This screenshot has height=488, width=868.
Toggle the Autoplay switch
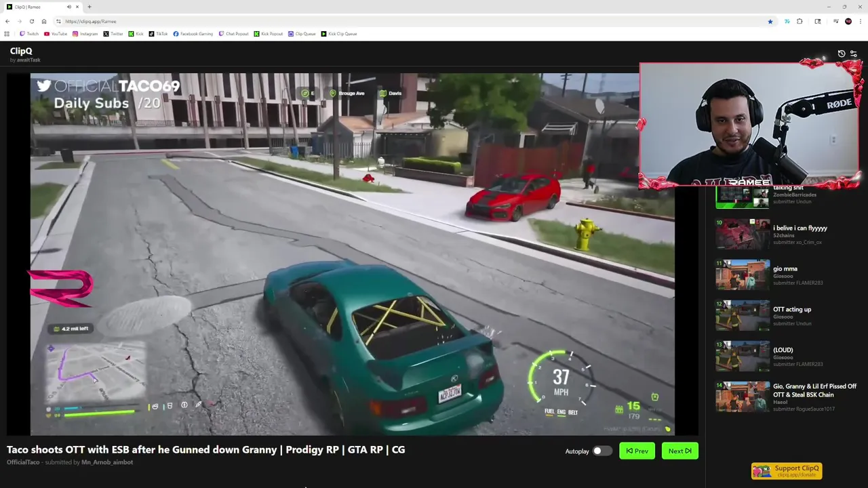pos(601,451)
